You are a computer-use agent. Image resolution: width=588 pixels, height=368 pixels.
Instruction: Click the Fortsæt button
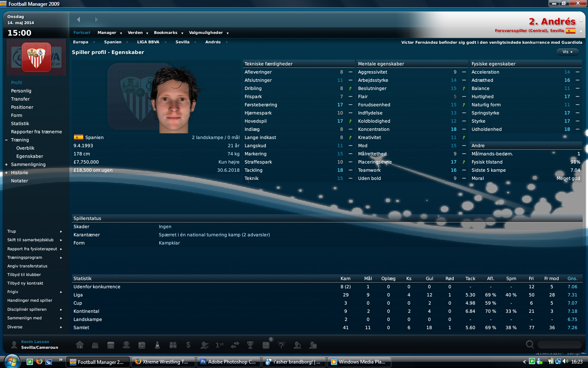pos(82,33)
